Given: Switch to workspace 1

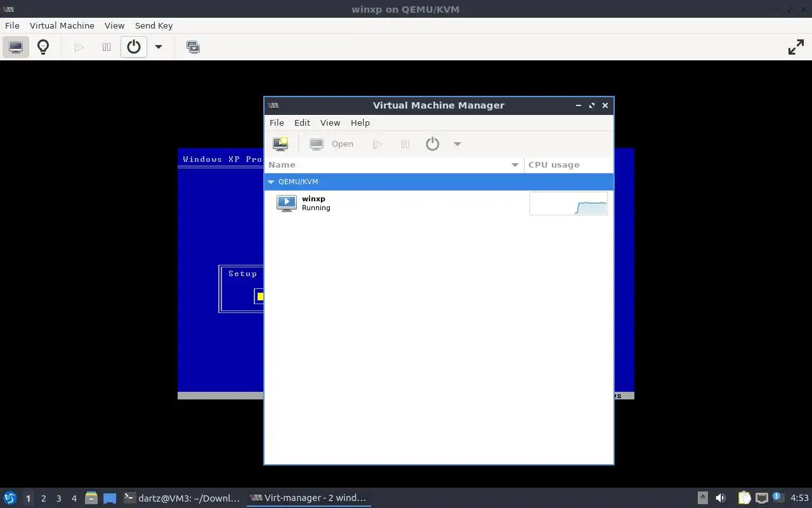Looking at the screenshot, I should point(28,498).
